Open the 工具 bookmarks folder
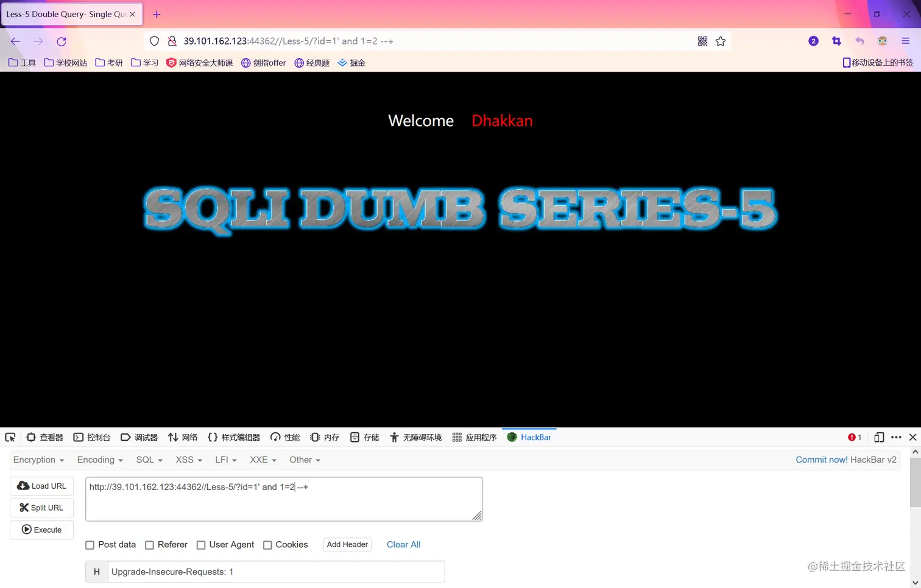The width and height of the screenshot is (921, 588). point(22,63)
